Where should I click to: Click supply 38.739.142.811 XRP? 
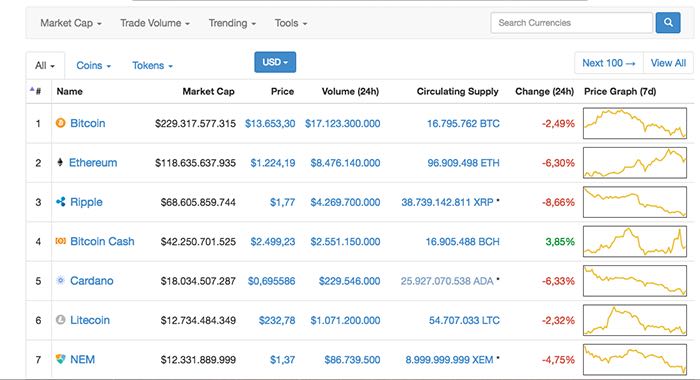(447, 202)
